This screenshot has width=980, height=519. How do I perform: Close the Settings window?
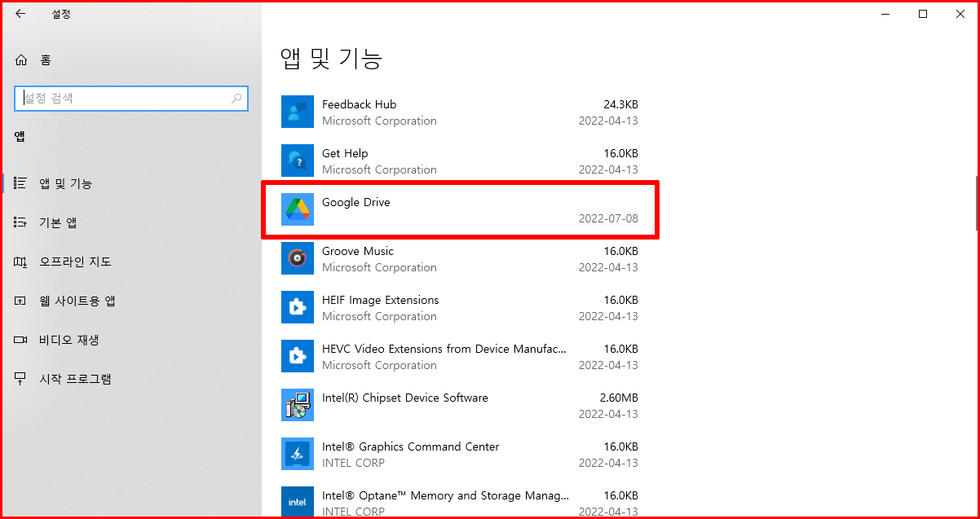click(x=960, y=14)
